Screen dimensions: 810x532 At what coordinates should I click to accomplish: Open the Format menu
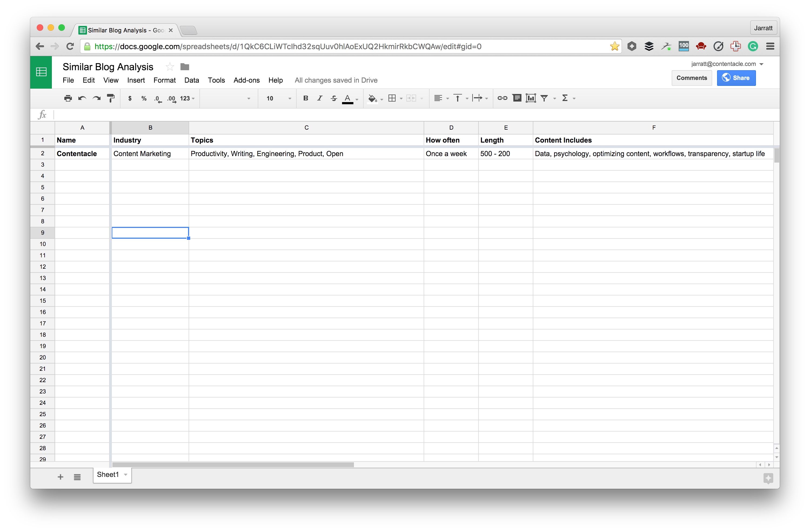[x=164, y=80]
